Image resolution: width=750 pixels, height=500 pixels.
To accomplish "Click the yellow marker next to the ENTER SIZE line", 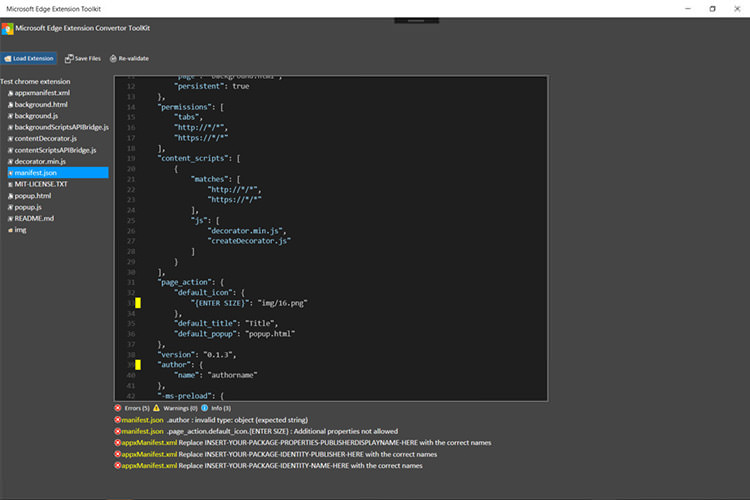I will click(138, 303).
